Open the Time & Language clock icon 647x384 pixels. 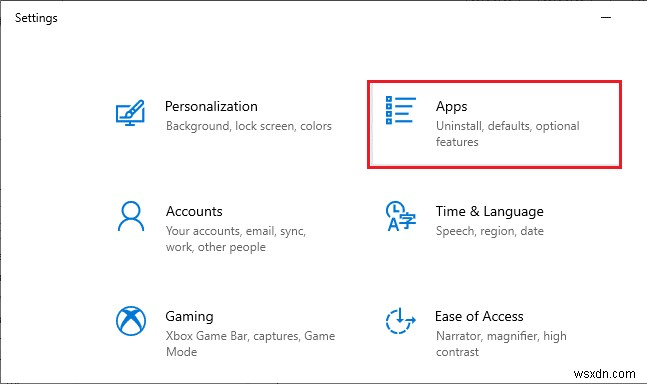point(400,216)
